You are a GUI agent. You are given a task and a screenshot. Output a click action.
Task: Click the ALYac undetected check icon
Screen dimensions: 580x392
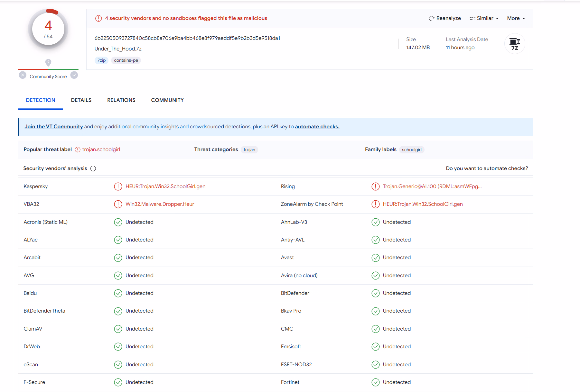(118, 240)
